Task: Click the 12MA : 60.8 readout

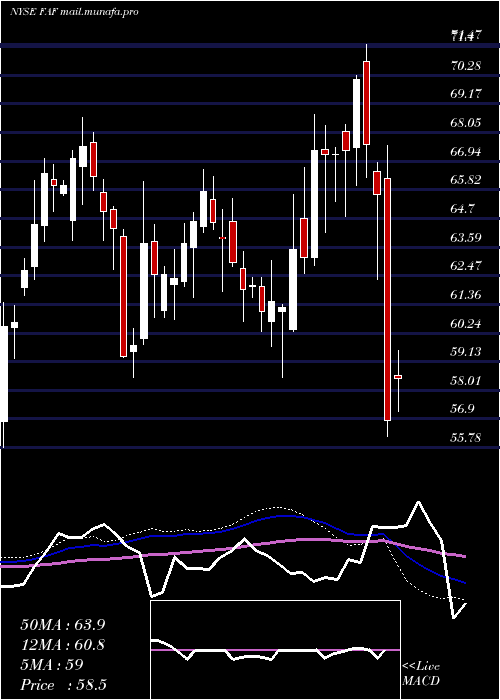Action: 63,645
